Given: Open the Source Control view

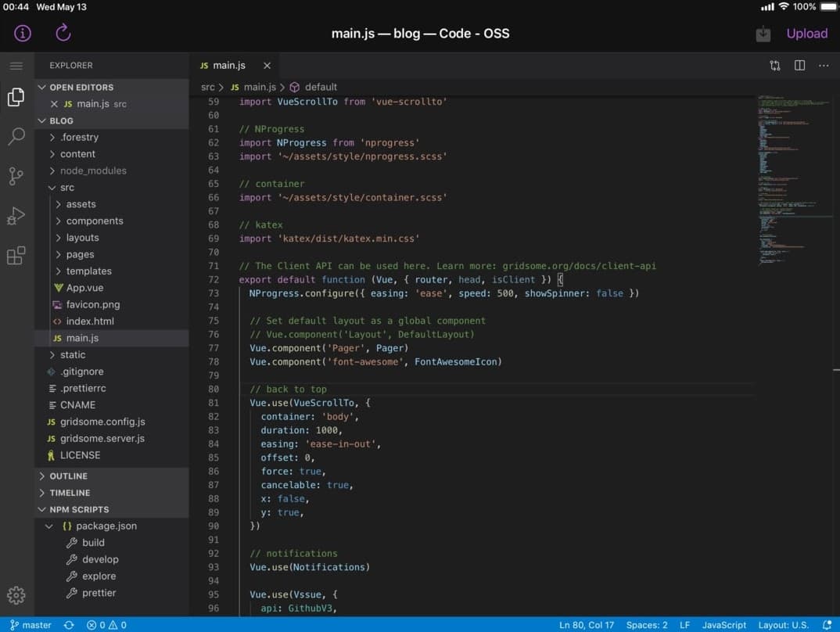Looking at the screenshot, I should pyautogui.click(x=16, y=176).
